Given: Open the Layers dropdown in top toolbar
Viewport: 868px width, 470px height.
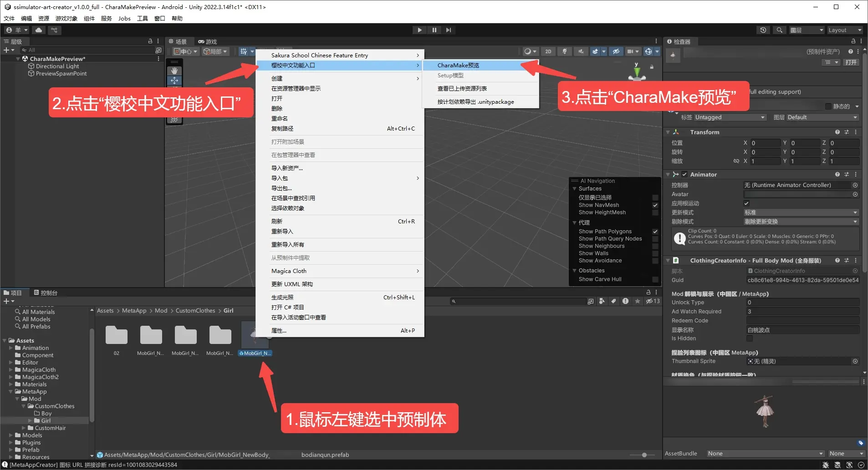Looking at the screenshot, I should [x=807, y=30].
